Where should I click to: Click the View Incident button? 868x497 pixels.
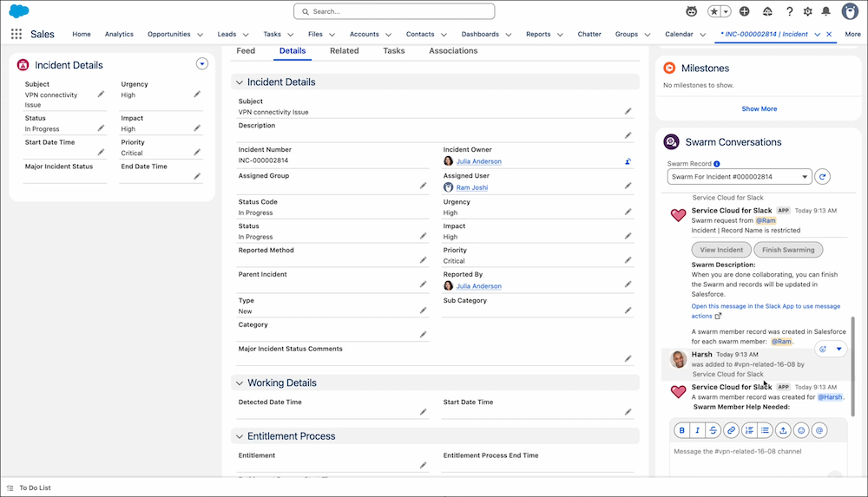[x=721, y=250]
